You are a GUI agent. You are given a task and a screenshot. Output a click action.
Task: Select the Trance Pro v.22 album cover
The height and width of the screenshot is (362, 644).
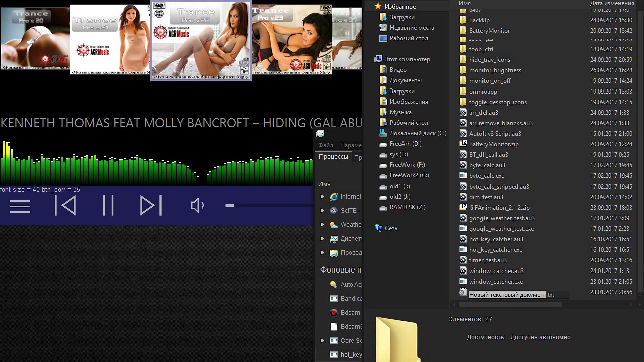coord(201,41)
